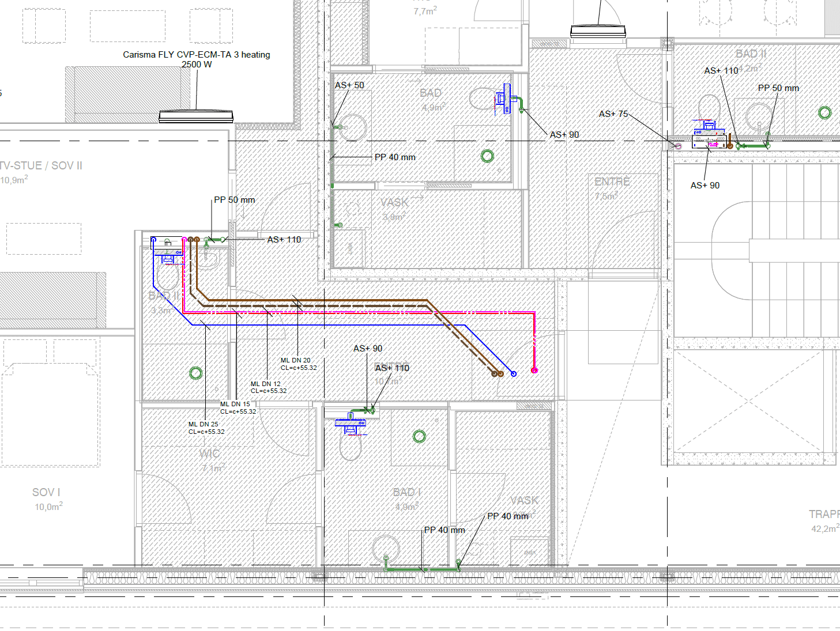
Task: Select the fan coil unit at top of ENTRÉ
Action: point(598,32)
